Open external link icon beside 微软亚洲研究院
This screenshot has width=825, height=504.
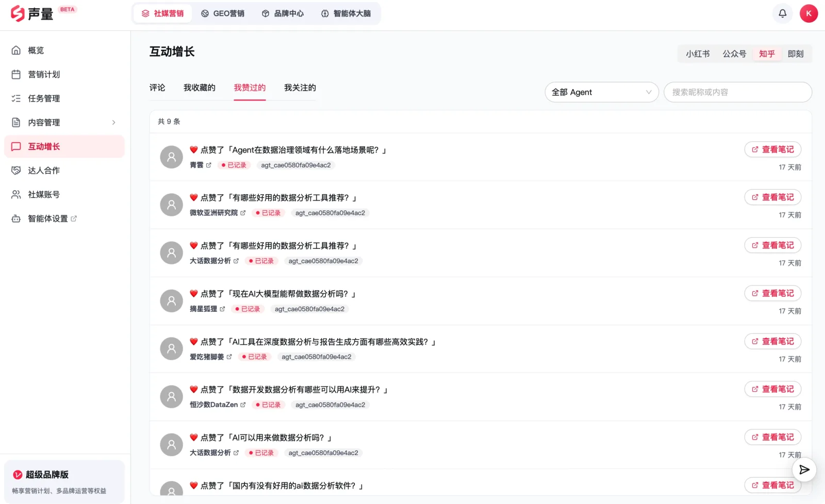243,213
